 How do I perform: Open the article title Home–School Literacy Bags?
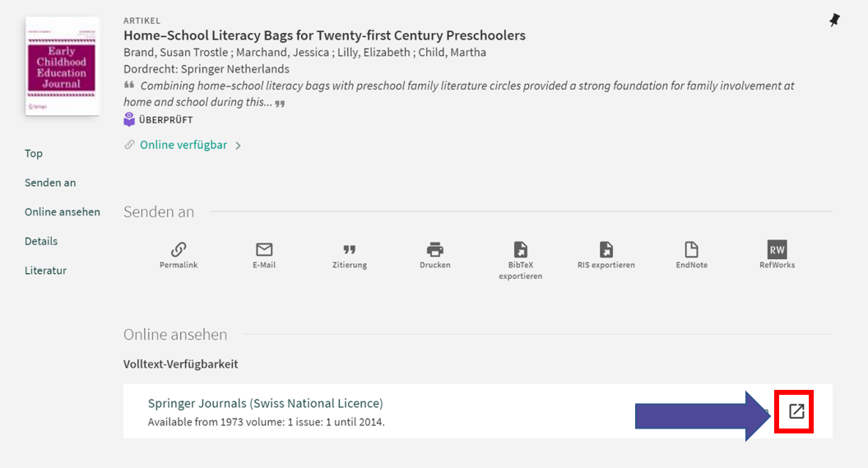pos(324,35)
